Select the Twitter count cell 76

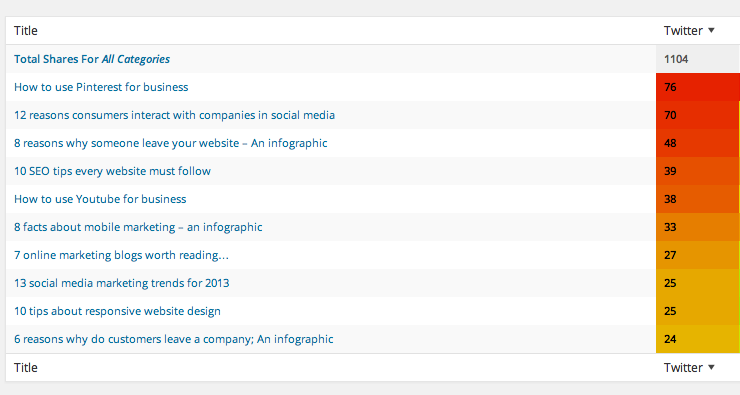point(698,87)
